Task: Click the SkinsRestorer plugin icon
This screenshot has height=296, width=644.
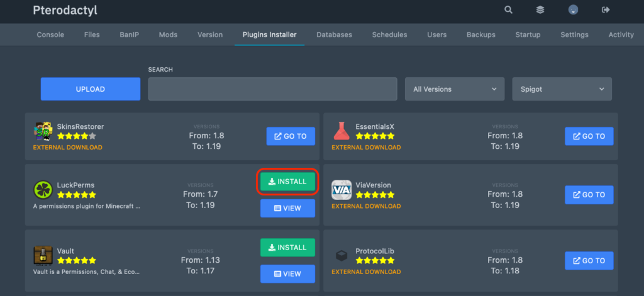Action: (x=43, y=131)
